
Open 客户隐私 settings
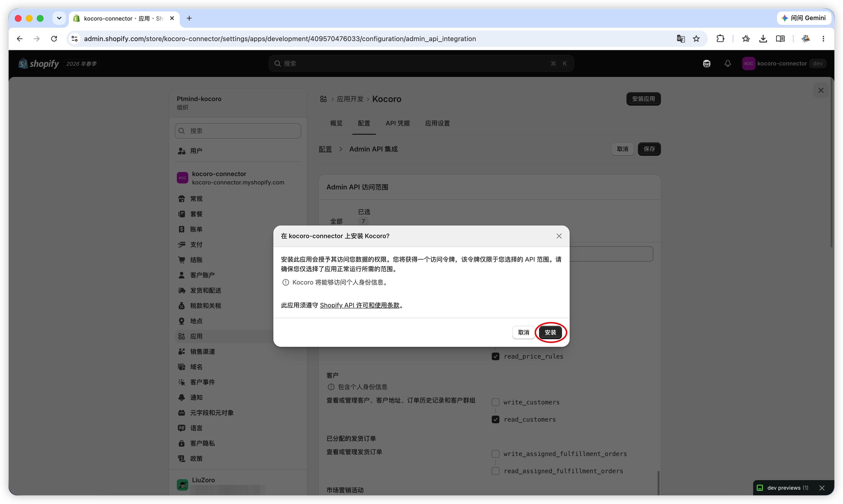[238, 443]
